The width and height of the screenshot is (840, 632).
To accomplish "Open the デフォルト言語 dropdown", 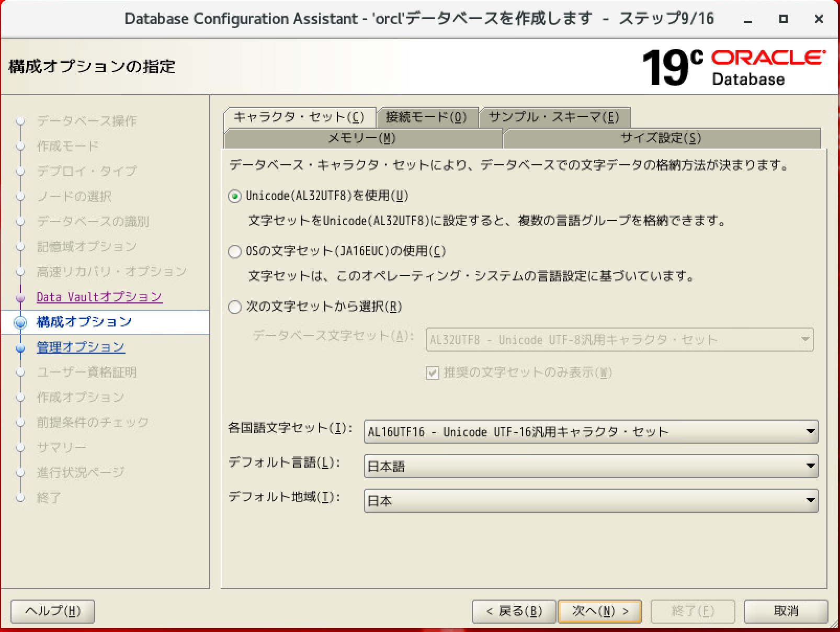I will point(591,466).
